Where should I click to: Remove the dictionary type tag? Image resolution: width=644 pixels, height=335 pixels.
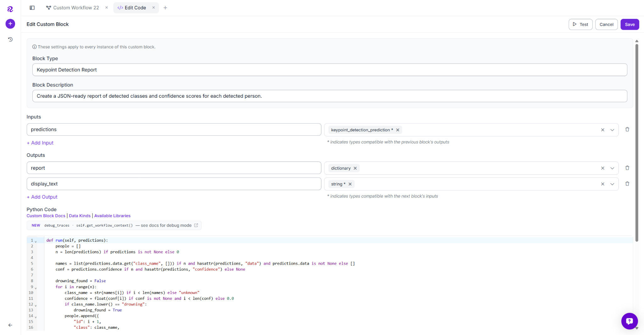tap(355, 168)
